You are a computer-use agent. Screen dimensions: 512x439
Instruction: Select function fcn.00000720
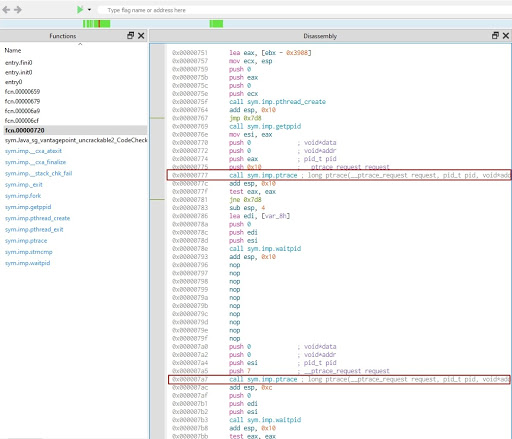(x=75, y=130)
